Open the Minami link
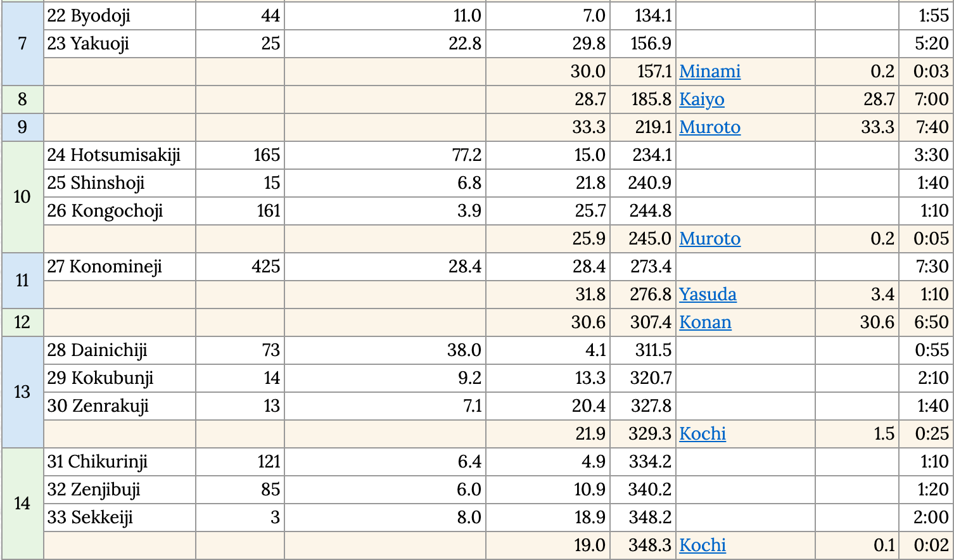The height and width of the screenshot is (560, 954). coord(709,72)
